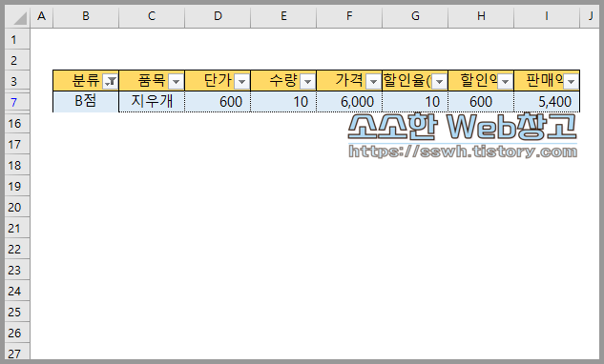Click the cell showing 6,000
The width and height of the screenshot is (604, 364).
[349, 102]
